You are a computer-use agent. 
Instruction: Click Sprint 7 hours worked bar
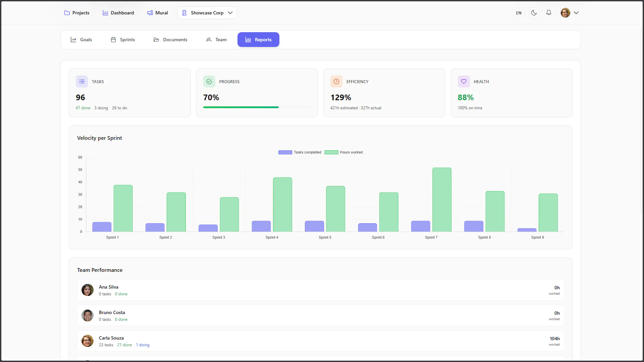click(x=442, y=200)
